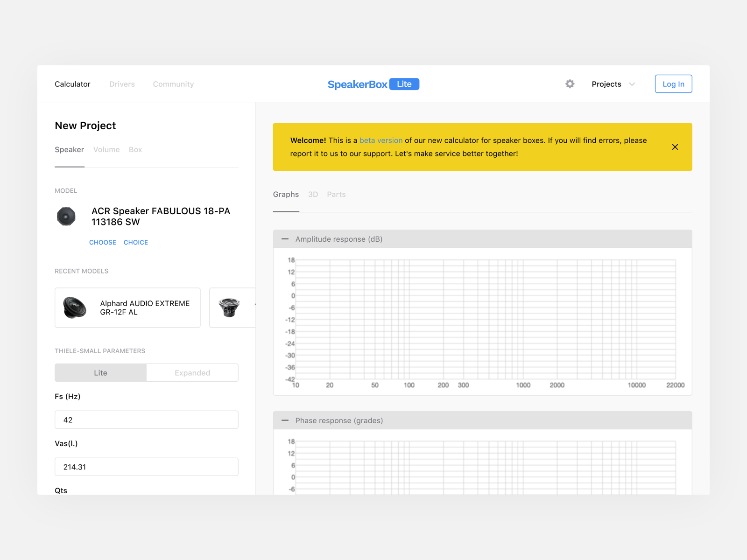Screen dimensions: 747x560
Task: Open the settings gear icon
Action: point(570,84)
